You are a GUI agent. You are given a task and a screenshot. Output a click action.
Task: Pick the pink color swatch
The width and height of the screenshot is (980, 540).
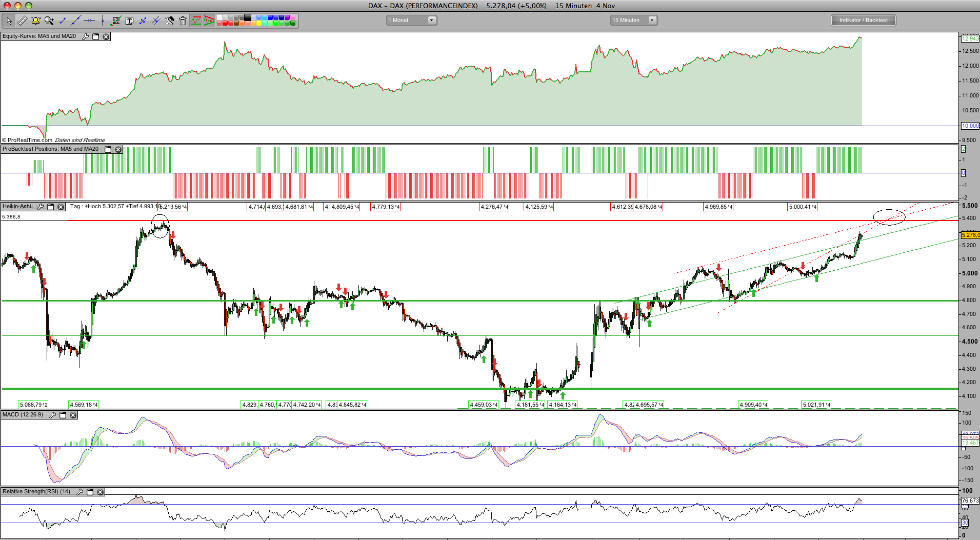(293, 17)
